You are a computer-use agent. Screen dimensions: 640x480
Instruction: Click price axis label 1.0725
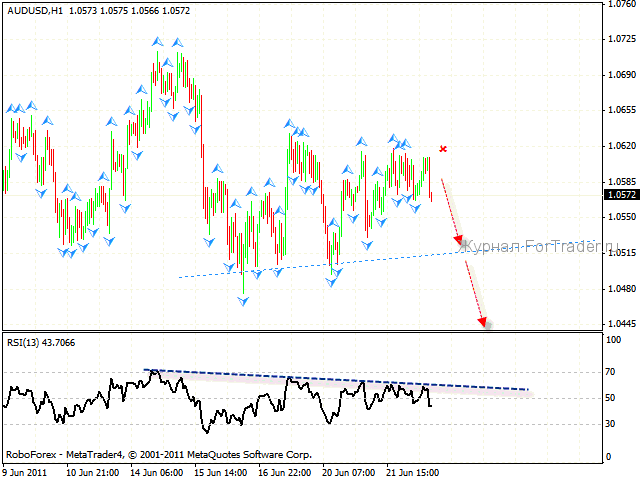coord(622,39)
